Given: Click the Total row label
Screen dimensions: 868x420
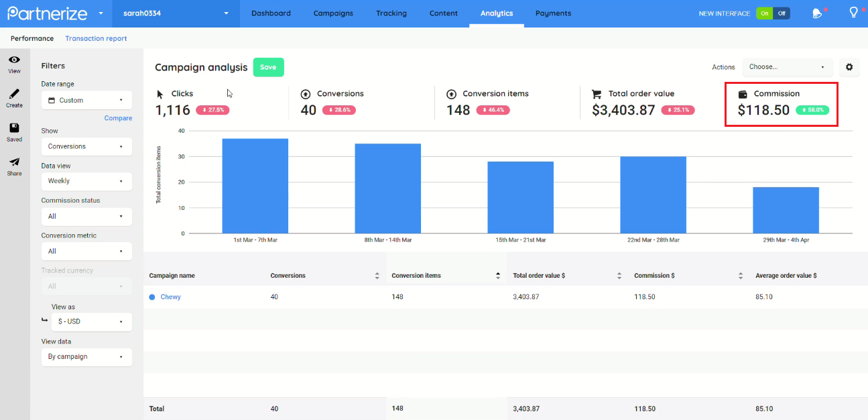Looking at the screenshot, I should point(156,409).
